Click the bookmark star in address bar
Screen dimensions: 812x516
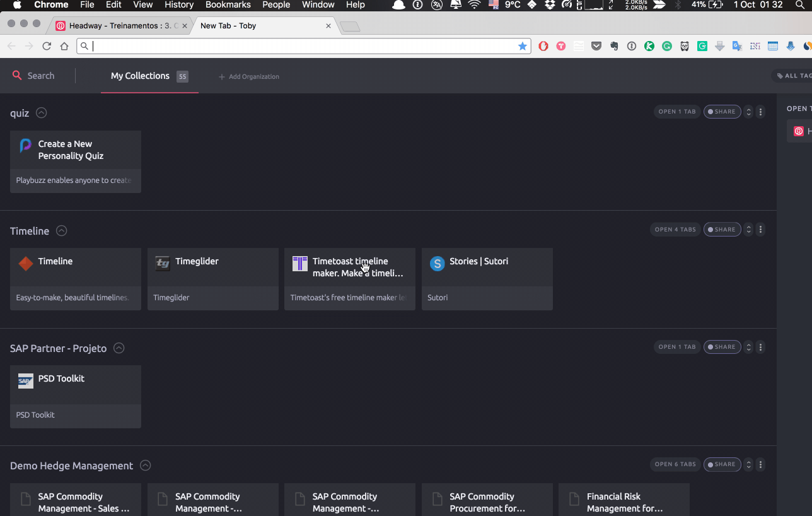pyautogui.click(x=522, y=46)
